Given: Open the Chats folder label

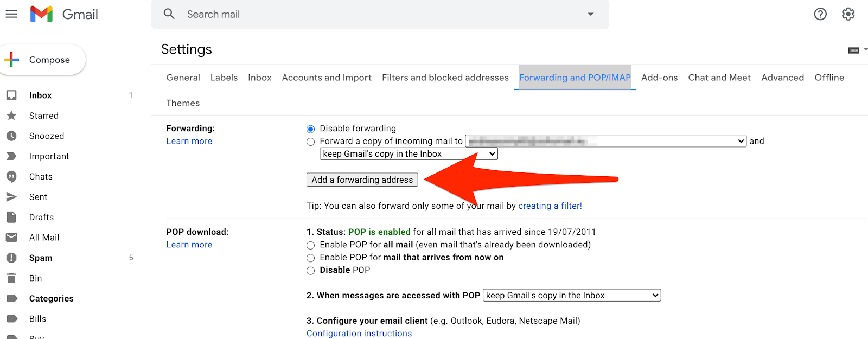Looking at the screenshot, I should click(x=41, y=177).
